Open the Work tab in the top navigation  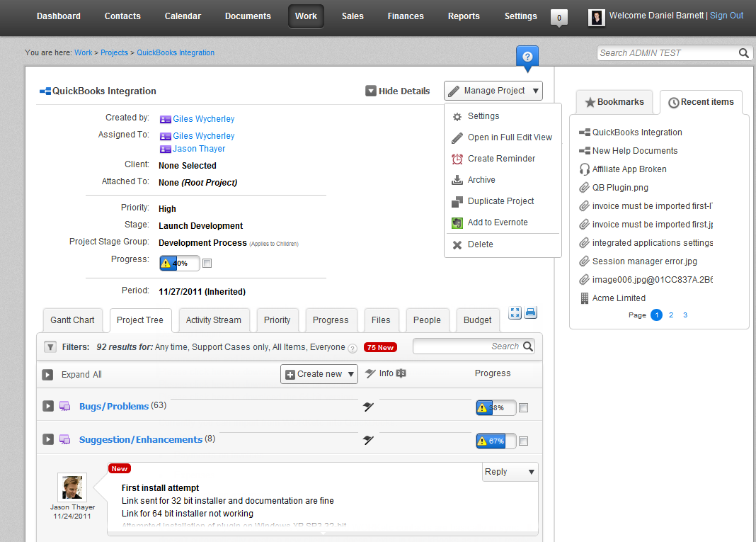point(307,16)
